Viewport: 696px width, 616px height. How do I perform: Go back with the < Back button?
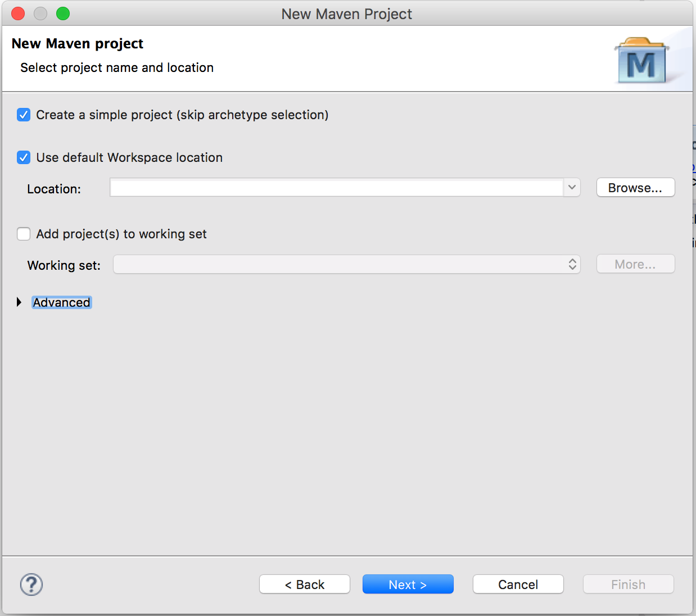click(305, 585)
